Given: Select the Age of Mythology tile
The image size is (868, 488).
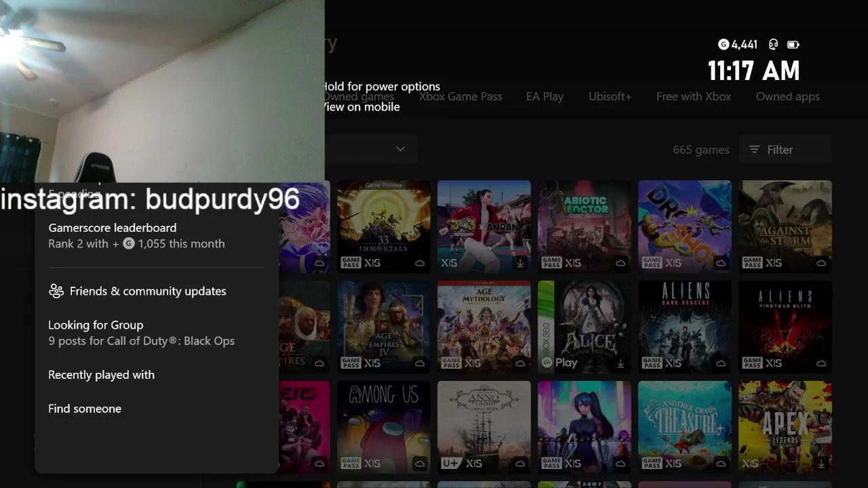Looking at the screenshot, I should (484, 327).
